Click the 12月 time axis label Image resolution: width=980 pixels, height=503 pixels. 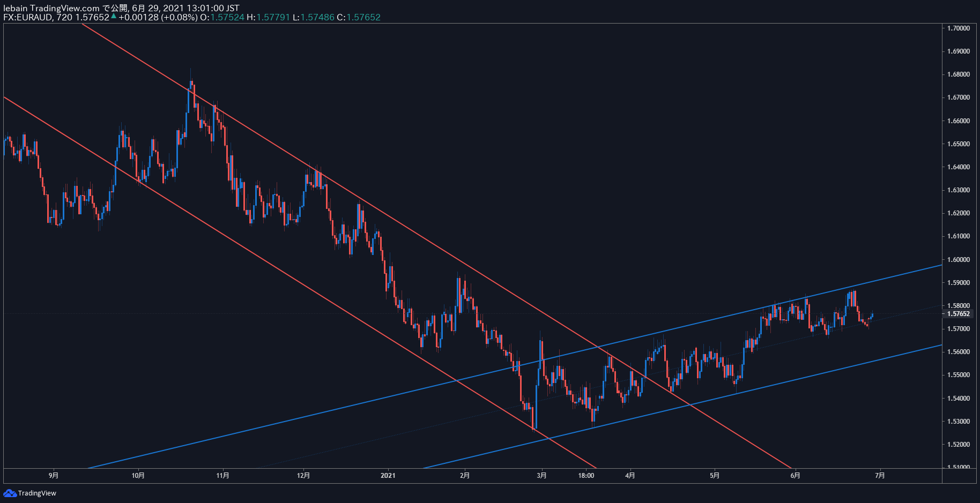point(303,475)
